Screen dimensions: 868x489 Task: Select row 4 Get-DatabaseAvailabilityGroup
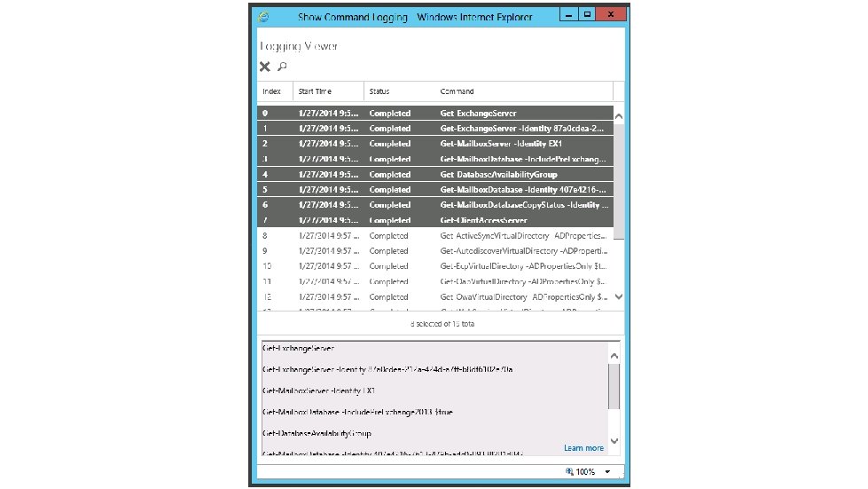tap(435, 175)
